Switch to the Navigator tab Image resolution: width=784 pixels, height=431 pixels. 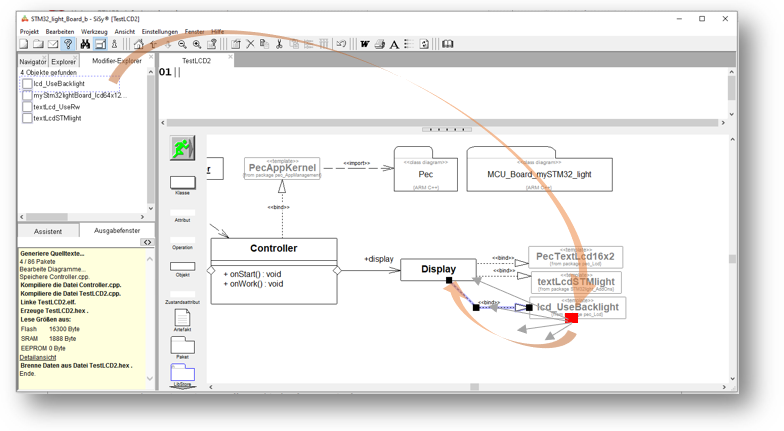(32, 61)
